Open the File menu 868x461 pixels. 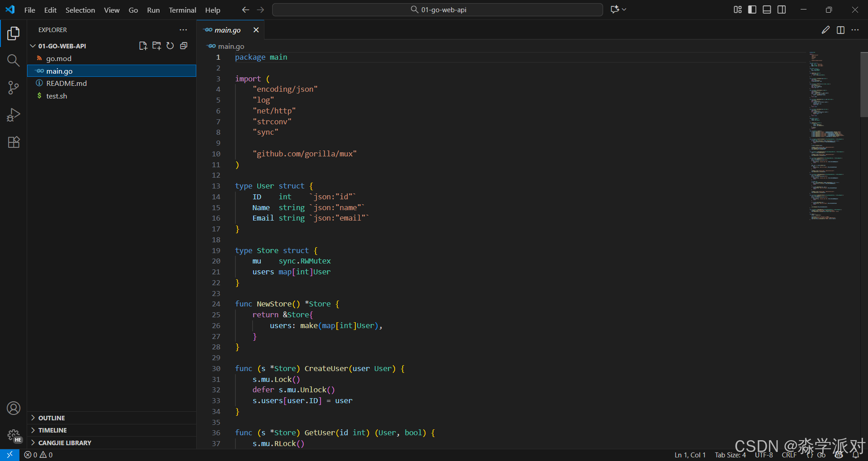(30, 10)
